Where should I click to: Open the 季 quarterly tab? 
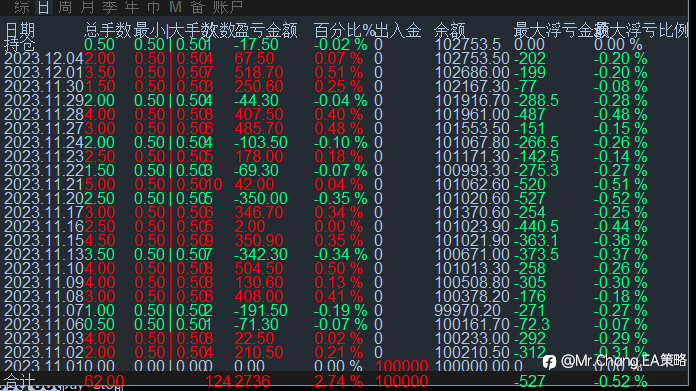[x=110, y=7]
